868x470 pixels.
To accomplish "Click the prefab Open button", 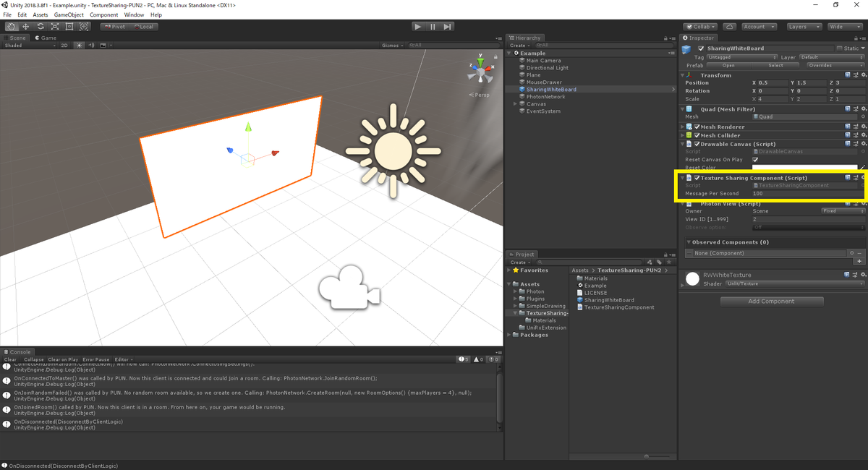I will [729, 65].
